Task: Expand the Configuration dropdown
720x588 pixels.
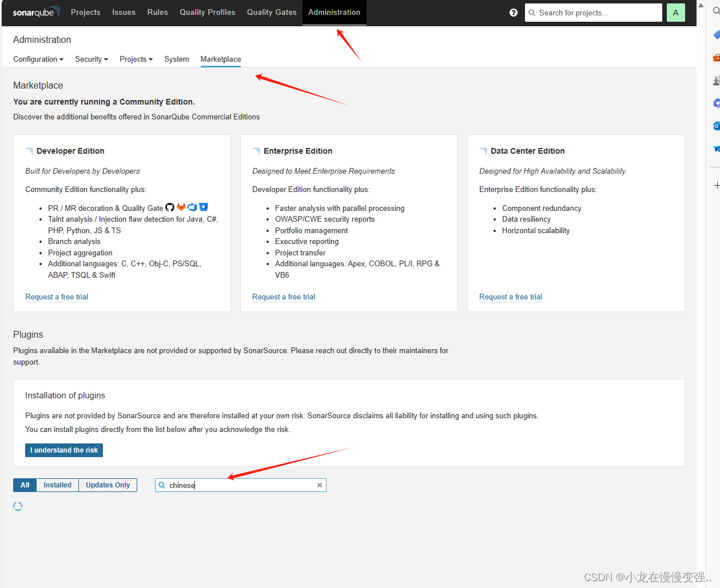Action: 38,59
